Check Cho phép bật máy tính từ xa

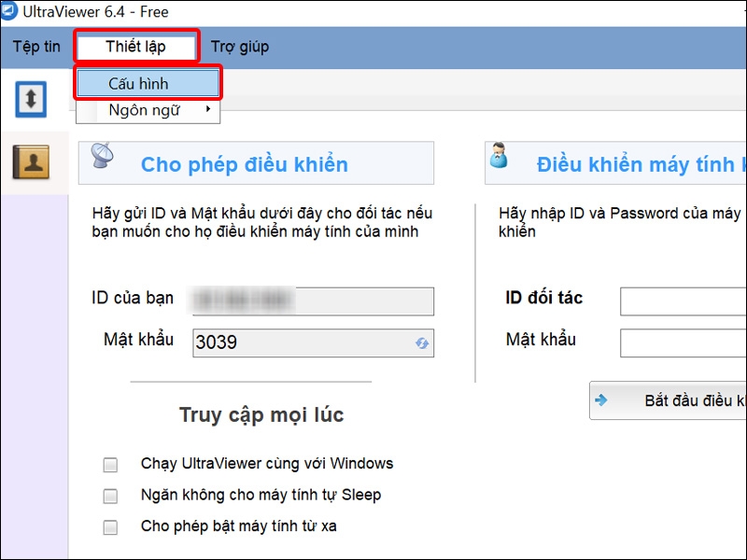point(110,527)
